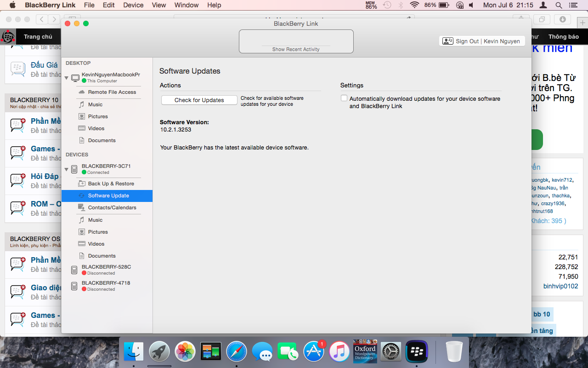Open Messages from the Dock
The width and height of the screenshot is (588, 368).
262,352
